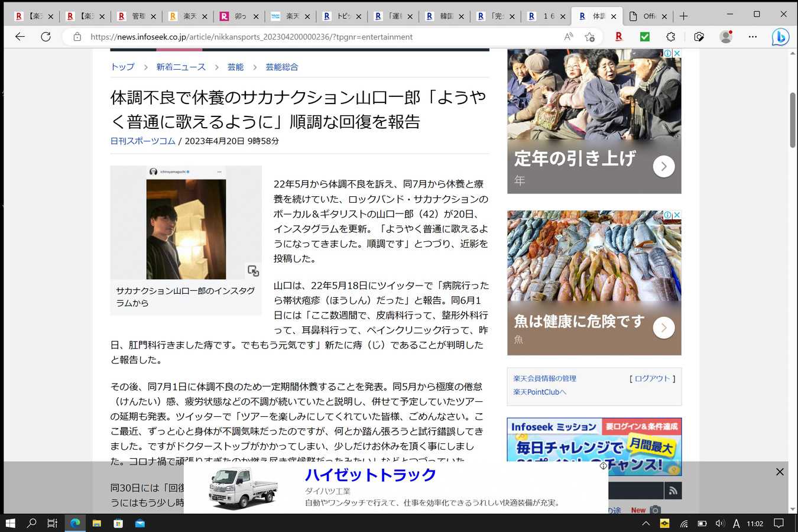Image resolution: width=798 pixels, height=532 pixels.
Task: Click the Read Aloud icon in address bar
Action: pos(568,37)
